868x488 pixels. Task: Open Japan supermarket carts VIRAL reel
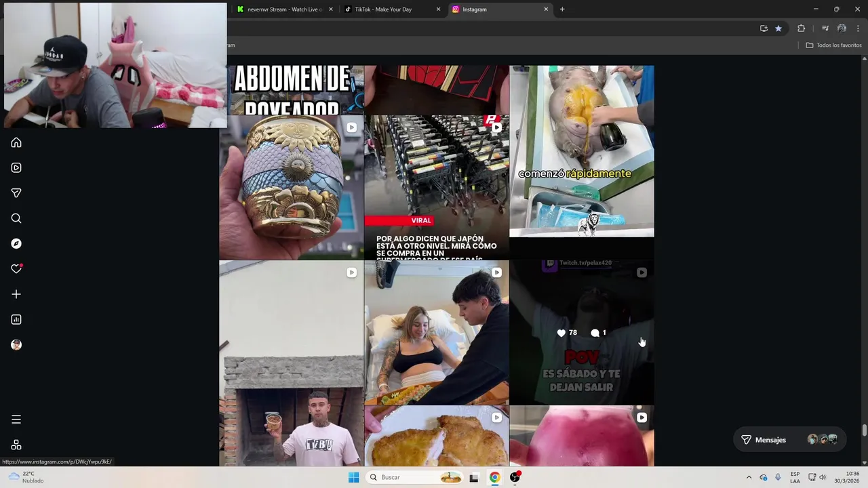437,188
